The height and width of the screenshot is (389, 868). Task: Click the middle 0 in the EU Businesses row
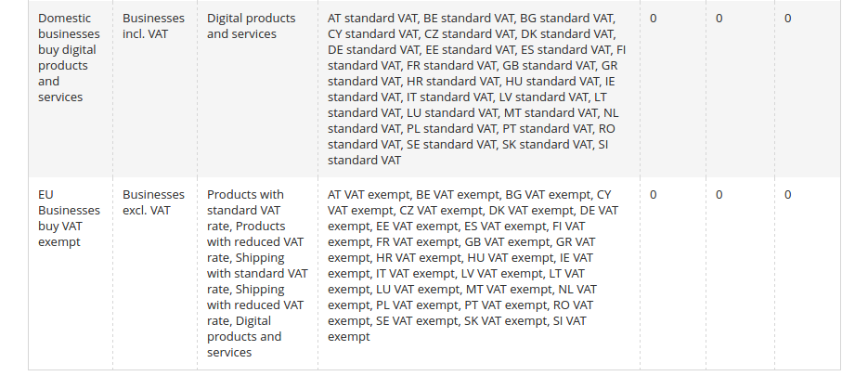(x=719, y=195)
